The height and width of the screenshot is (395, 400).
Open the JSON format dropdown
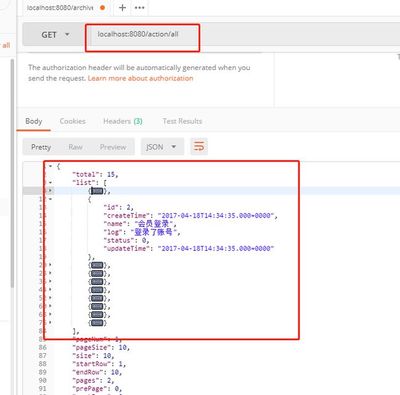[x=162, y=147]
